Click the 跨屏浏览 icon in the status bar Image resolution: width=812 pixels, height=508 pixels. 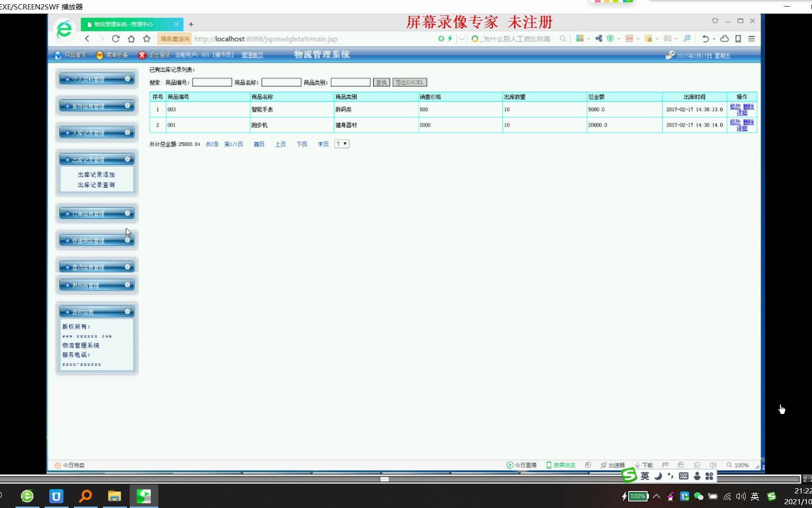[548, 465]
